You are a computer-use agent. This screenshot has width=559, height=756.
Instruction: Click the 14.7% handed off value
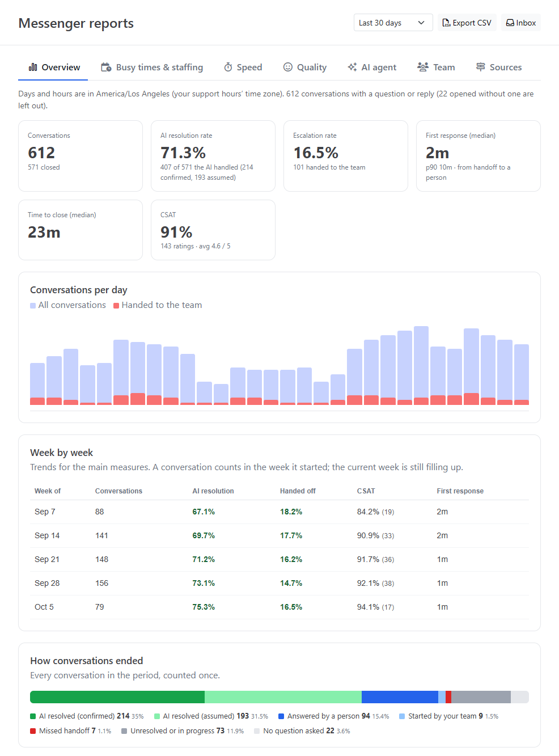click(291, 583)
